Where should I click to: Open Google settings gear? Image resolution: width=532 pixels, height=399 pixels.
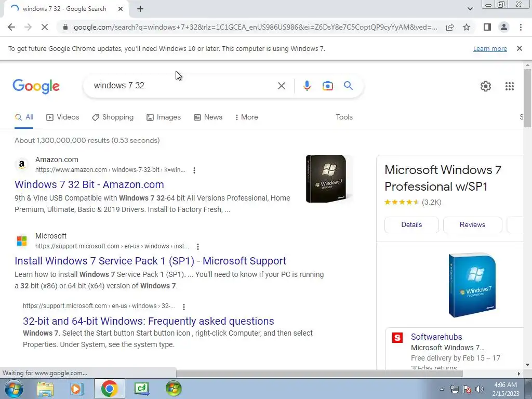pyautogui.click(x=486, y=86)
